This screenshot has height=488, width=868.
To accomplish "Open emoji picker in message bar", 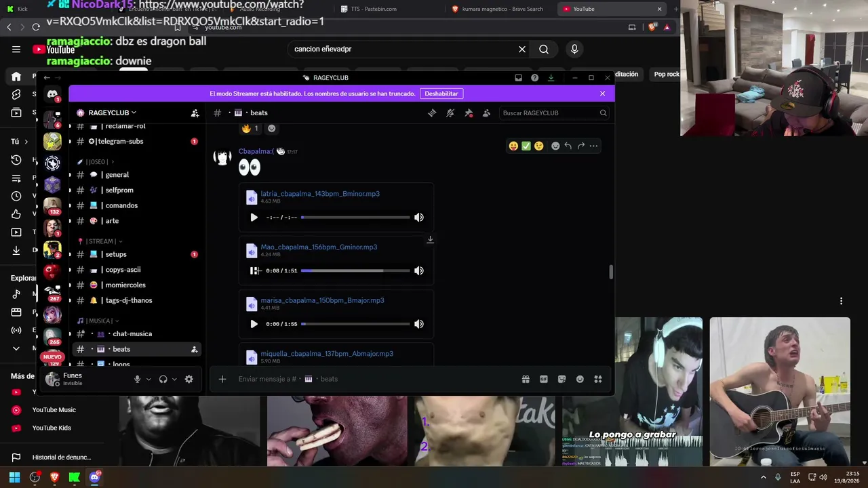I will pyautogui.click(x=580, y=380).
